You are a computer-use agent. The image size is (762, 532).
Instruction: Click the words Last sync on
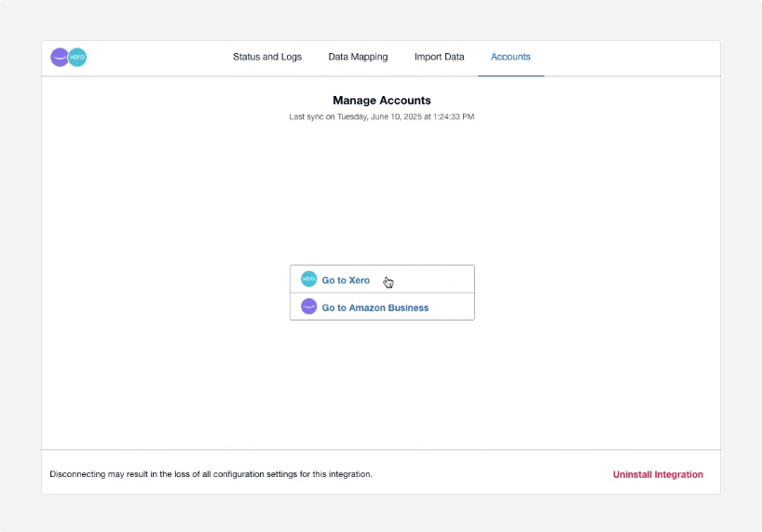point(310,116)
